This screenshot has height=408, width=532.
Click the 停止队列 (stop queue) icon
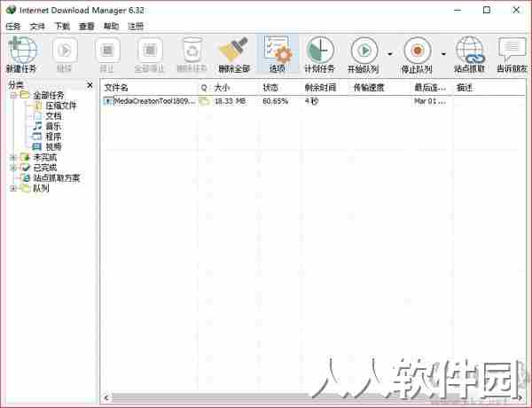point(417,55)
